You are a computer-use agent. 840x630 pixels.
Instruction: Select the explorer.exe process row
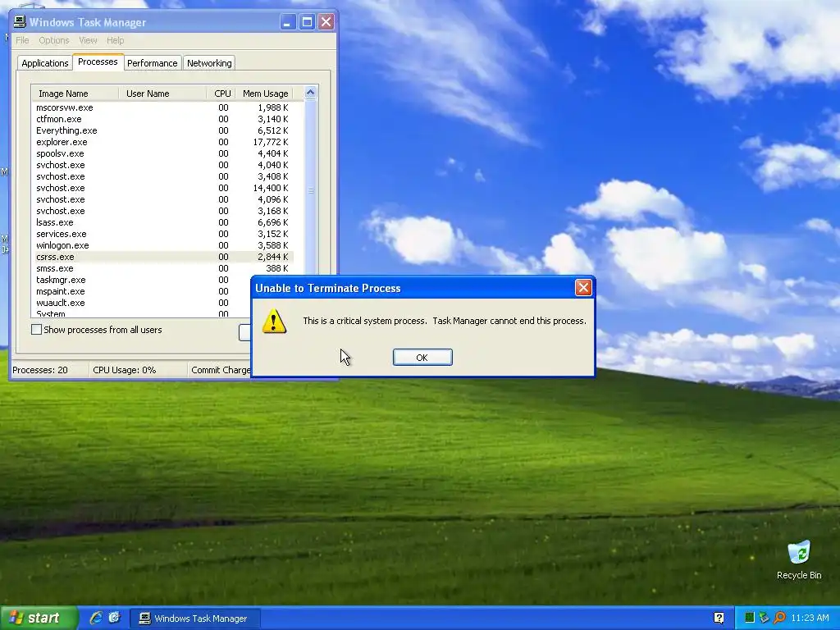click(x=163, y=142)
